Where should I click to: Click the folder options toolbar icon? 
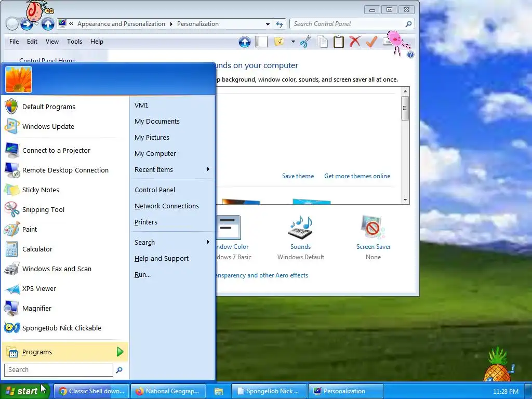pyautogui.click(x=279, y=42)
